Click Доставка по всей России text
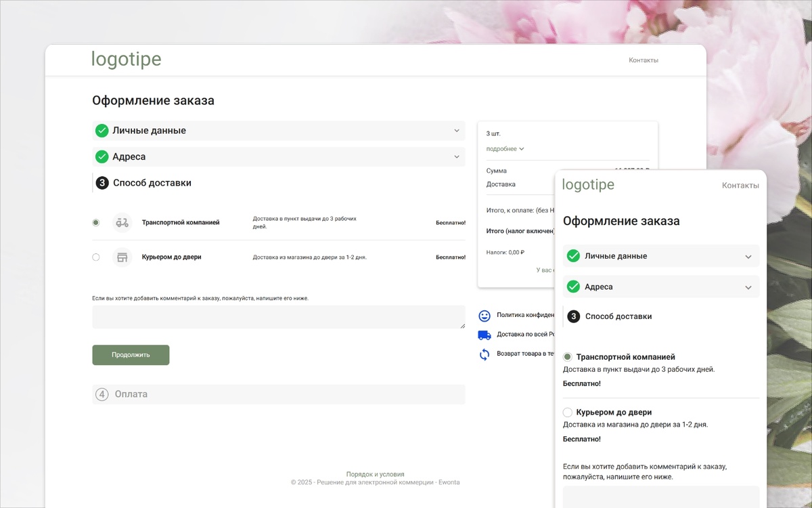Viewport: 812px width, 508px height. [x=525, y=335]
